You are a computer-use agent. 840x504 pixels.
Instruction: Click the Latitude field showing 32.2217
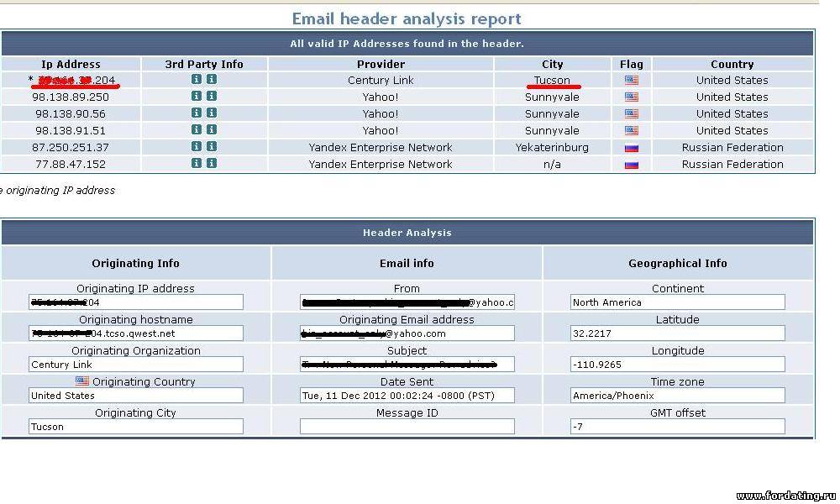[x=677, y=333]
